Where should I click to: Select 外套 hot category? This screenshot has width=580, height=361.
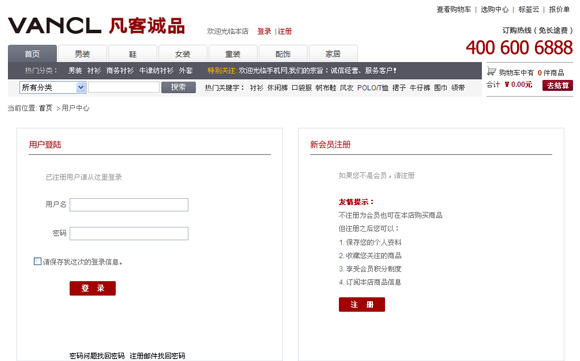[186, 70]
